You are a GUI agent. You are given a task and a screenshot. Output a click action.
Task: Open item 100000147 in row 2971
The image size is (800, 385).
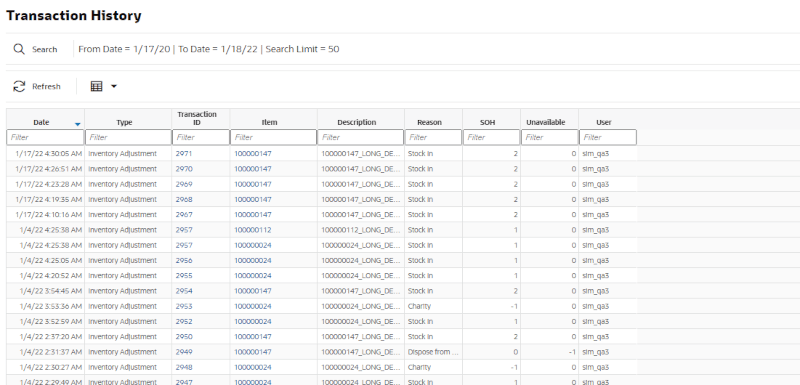(x=253, y=153)
